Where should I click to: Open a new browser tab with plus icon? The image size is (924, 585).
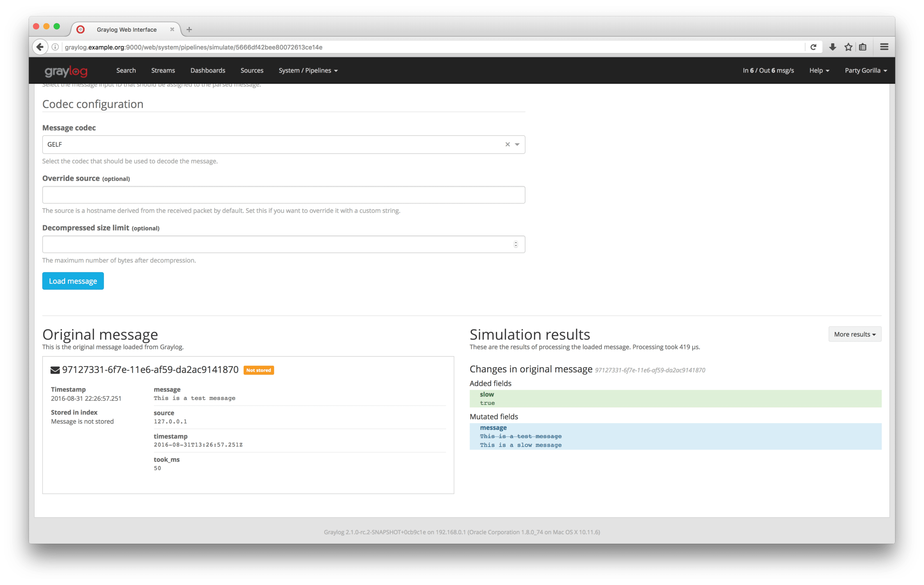click(x=189, y=30)
